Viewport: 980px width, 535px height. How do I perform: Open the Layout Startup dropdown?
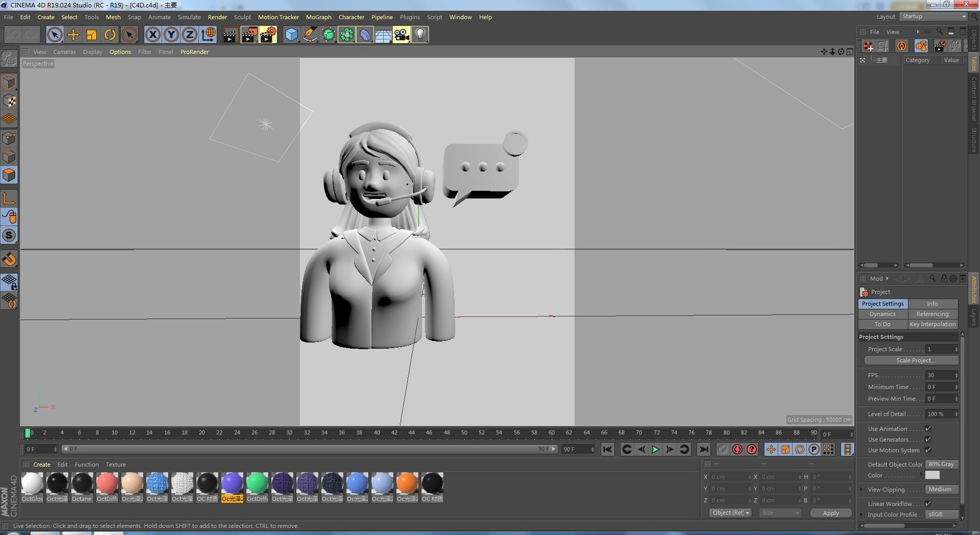pyautogui.click(x=933, y=16)
